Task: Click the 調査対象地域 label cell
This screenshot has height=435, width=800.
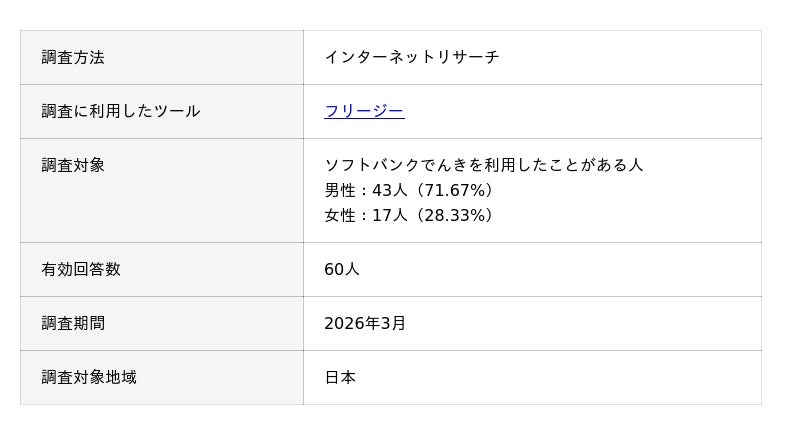Action: 89,377
